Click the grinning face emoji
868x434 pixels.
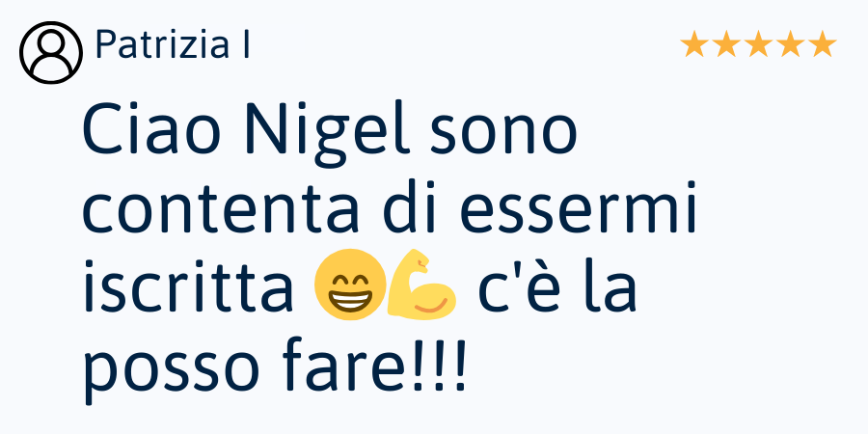point(350,285)
